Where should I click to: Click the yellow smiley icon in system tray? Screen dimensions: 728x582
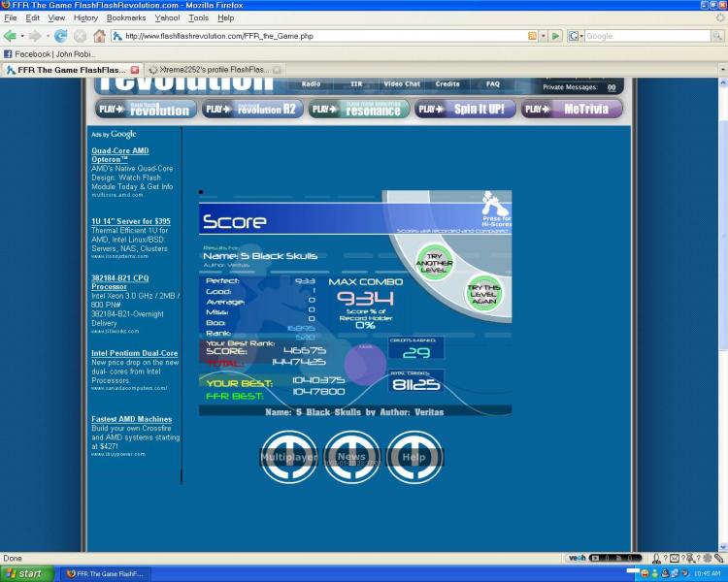click(x=645, y=573)
